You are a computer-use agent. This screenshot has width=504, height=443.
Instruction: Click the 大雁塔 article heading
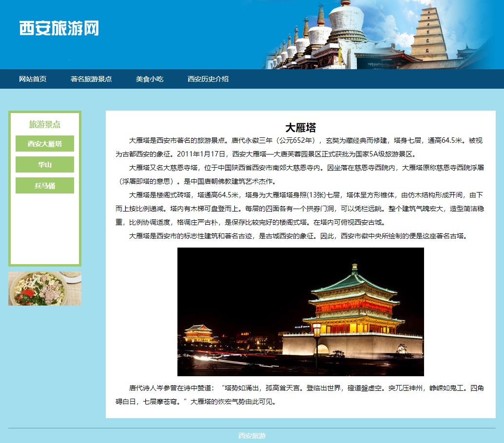300,128
